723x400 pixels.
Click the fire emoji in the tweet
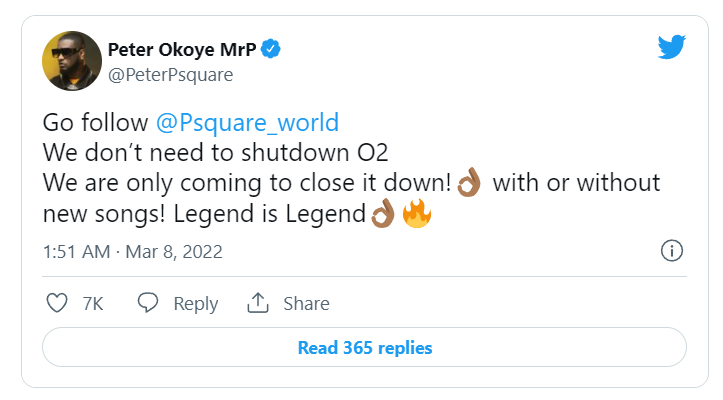click(x=417, y=214)
